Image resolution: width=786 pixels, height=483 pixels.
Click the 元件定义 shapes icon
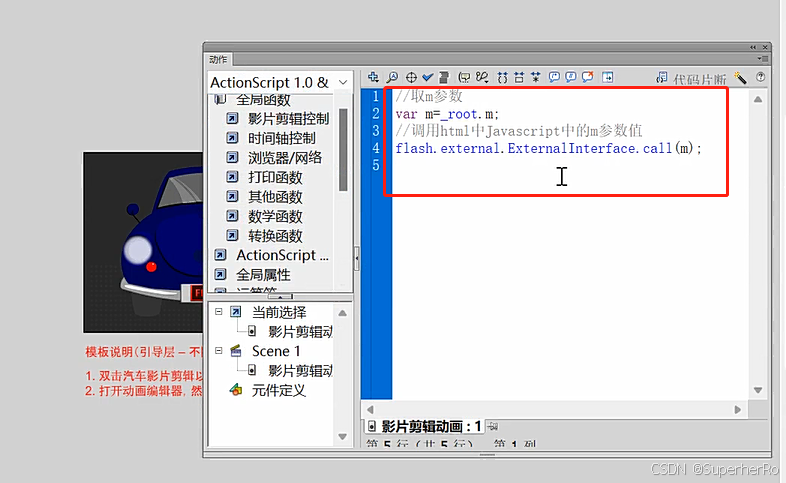pos(236,389)
